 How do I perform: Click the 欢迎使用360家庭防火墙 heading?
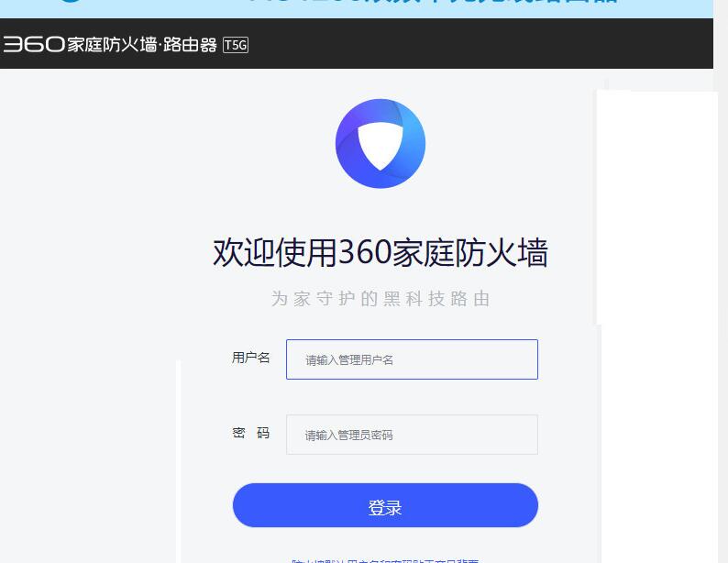coord(381,252)
